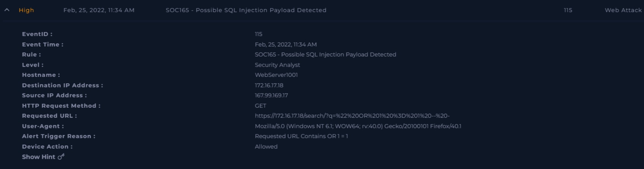The image size is (644, 169).
Task: Select source IP 167.99.169.17
Action: [x=271, y=96]
